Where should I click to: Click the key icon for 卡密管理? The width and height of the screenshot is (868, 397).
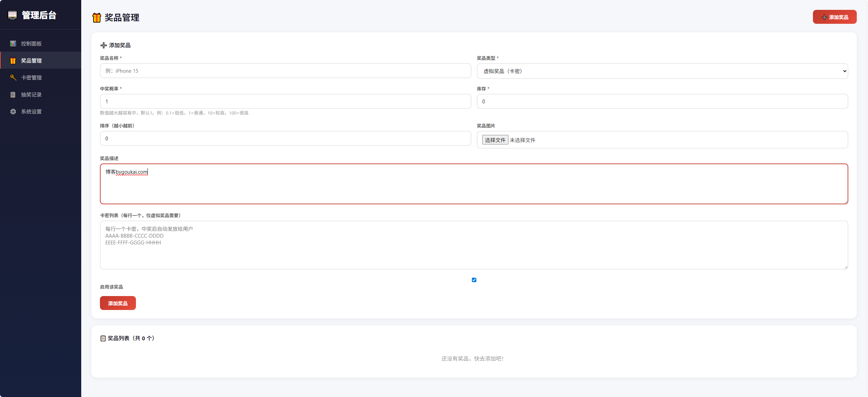pos(13,77)
